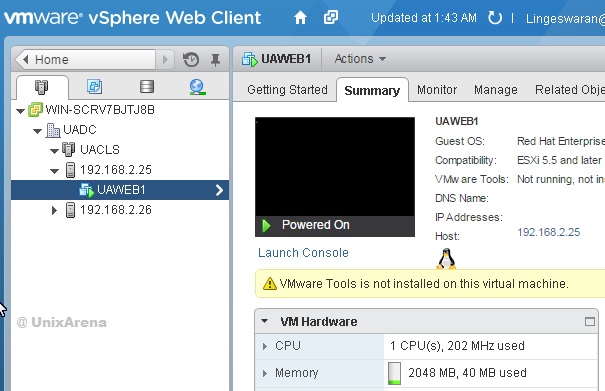Image resolution: width=605 pixels, height=391 pixels.
Task: Collapse the UACLS cluster node
Action: (54, 151)
